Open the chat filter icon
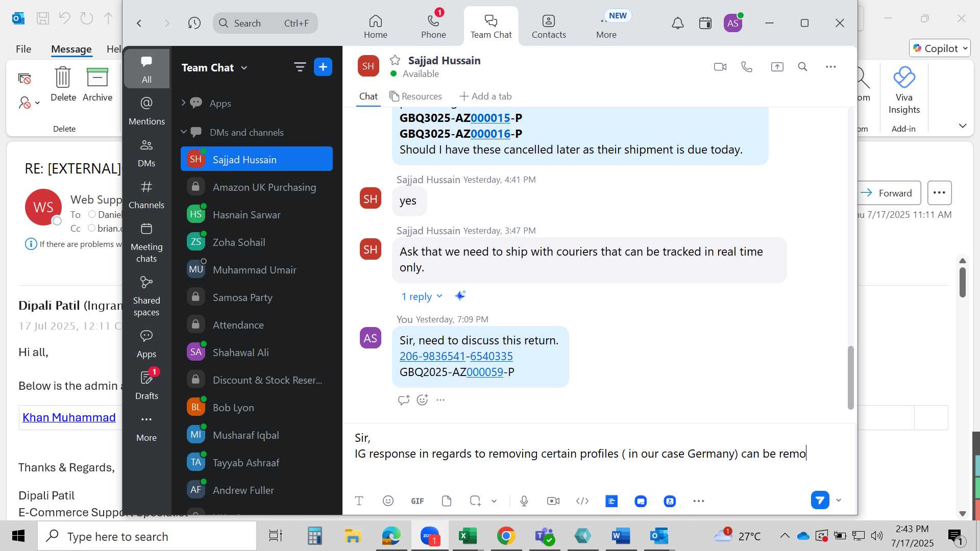 point(300,67)
